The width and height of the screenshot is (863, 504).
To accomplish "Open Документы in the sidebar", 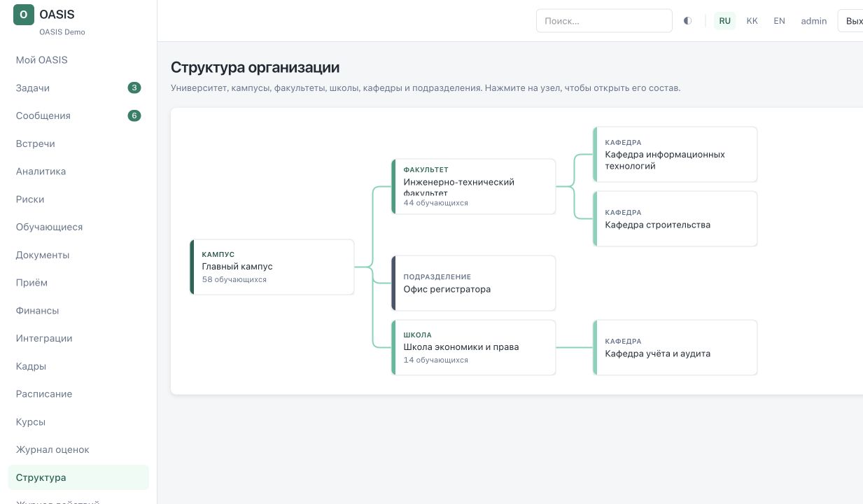I will (x=78, y=255).
